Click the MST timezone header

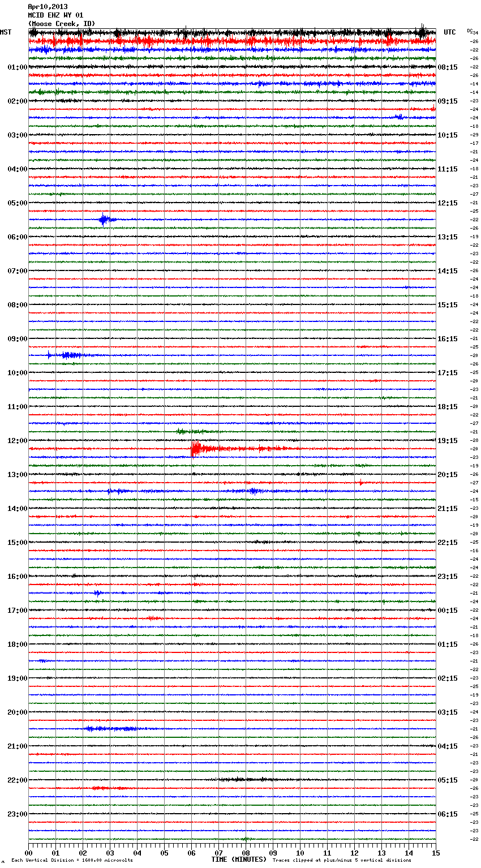(x=6, y=32)
